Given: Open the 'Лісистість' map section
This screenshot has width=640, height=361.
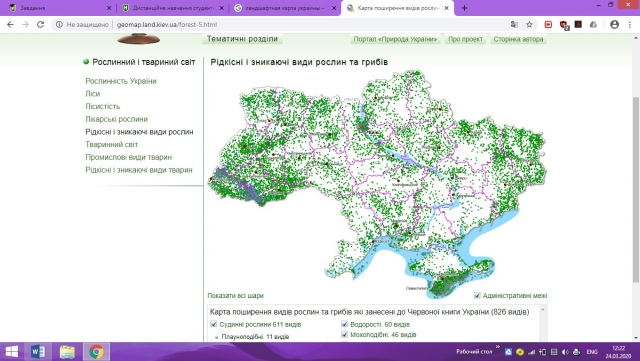Looking at the screenshot, I should coord(103,106).
